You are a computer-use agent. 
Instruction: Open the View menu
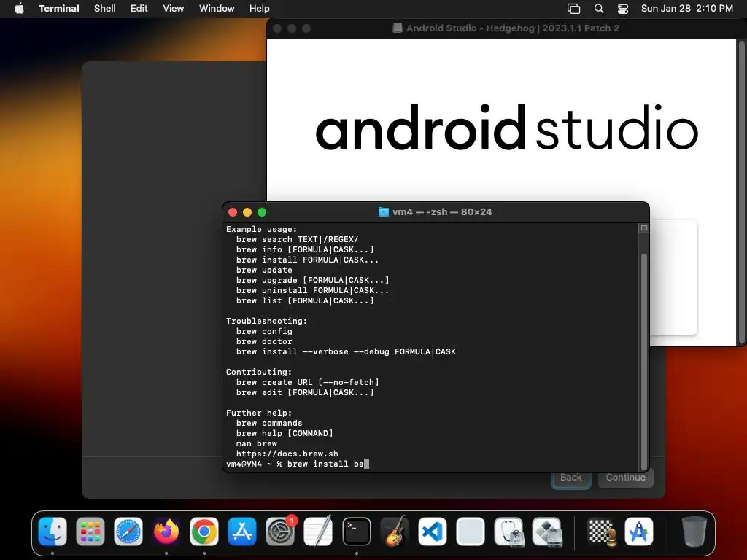coord(174,9)
